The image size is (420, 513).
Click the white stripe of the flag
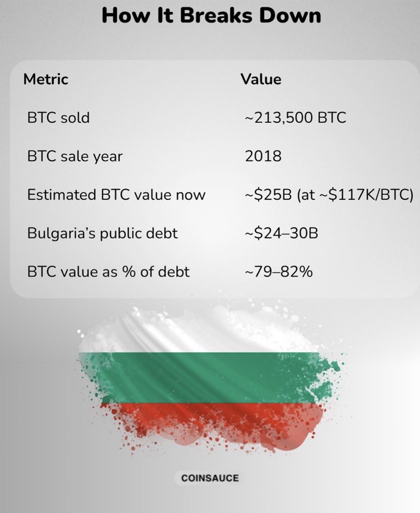[x=200, y=333]
